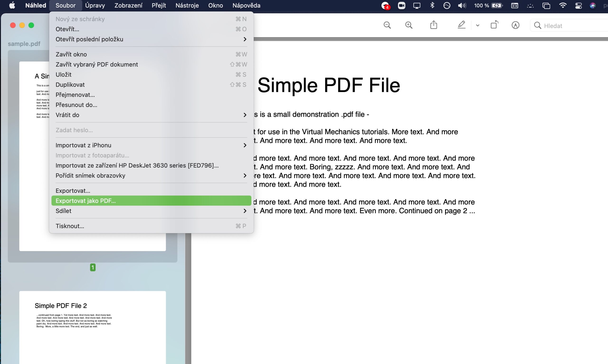Click the Bluetooth menu bar icon

click(432, 5)
